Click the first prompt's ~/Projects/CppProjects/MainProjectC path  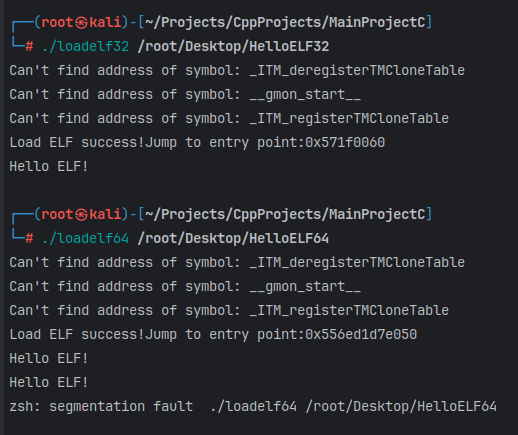point(285,22)
